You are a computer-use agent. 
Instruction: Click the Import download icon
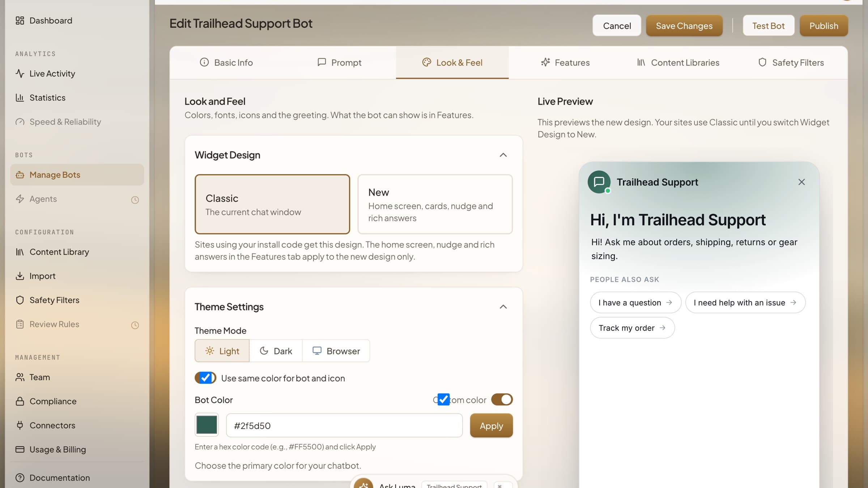(x=20, y=276)
